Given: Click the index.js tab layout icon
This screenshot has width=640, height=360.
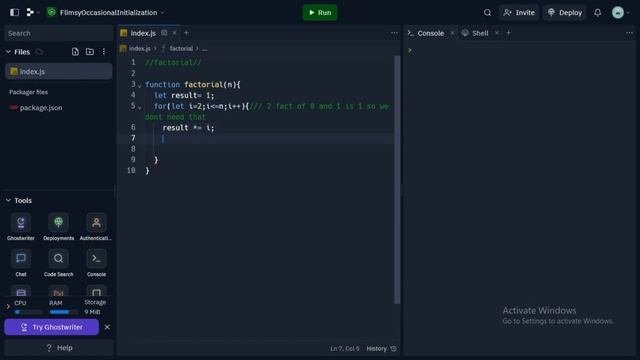Looking at the screenshot, I should tap(164, 33).
